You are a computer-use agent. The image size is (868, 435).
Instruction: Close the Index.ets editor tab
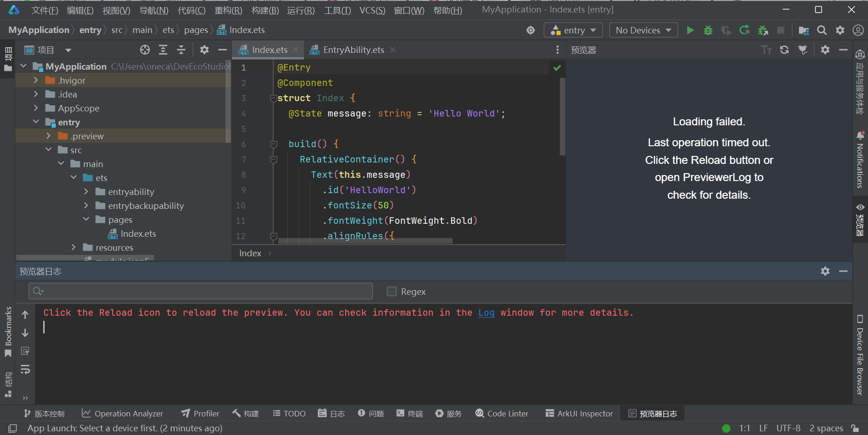pos(296,50)
